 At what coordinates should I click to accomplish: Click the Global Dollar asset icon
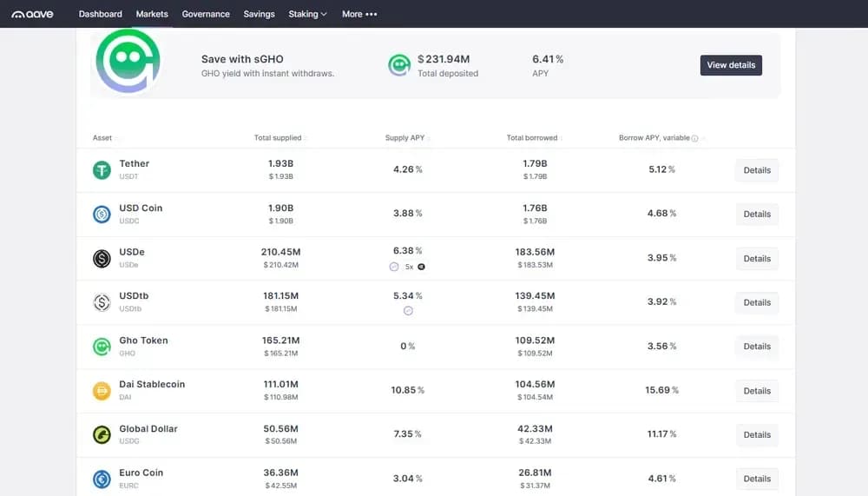click(102, 434)
